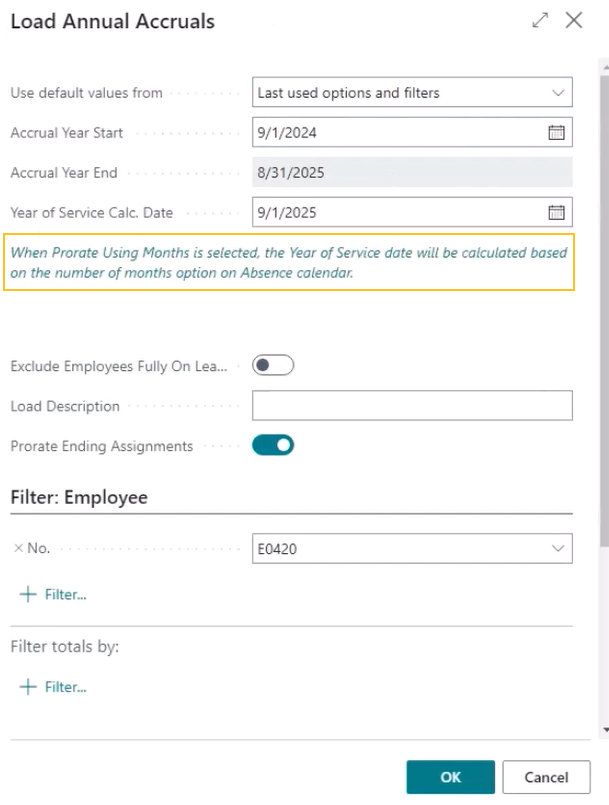Enable Exclude Employees Fully On Leave
The image size is (609, 805).
[273, 365]
